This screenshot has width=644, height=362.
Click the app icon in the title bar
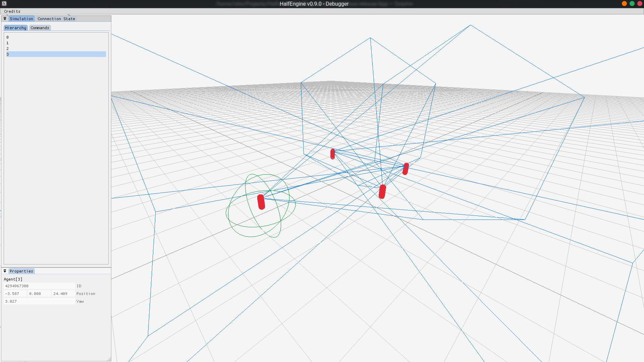coord(4,4)
